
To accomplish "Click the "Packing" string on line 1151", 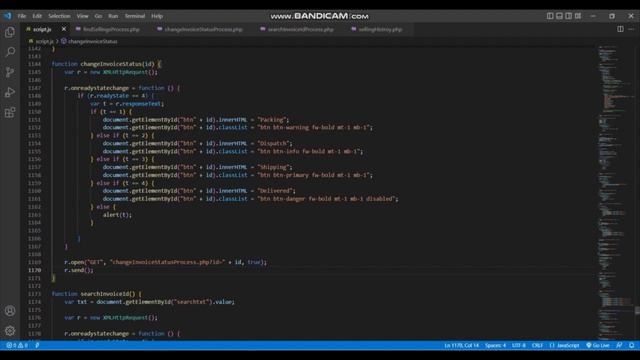I will (x=272, y=120).
